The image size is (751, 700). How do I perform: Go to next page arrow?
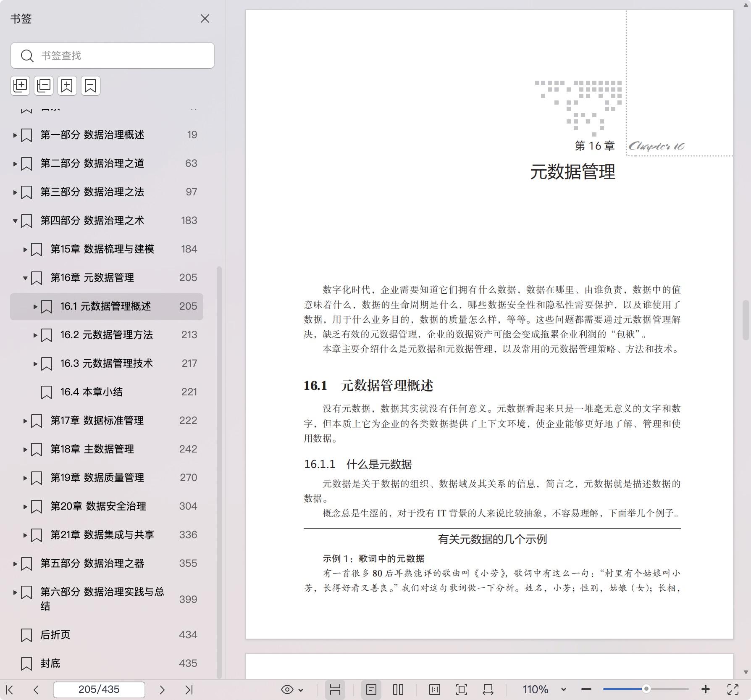(x=162, y=689)
